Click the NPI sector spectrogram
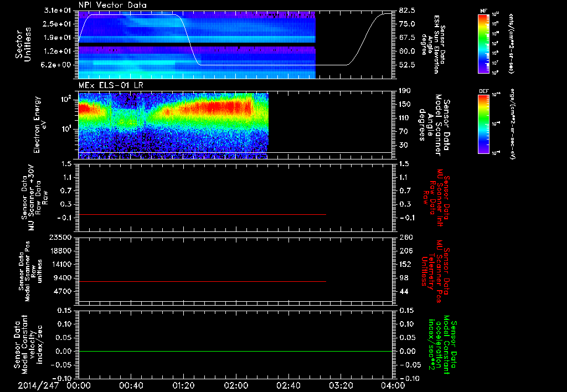Screen dimensions: 567x392 pos(197,45)
